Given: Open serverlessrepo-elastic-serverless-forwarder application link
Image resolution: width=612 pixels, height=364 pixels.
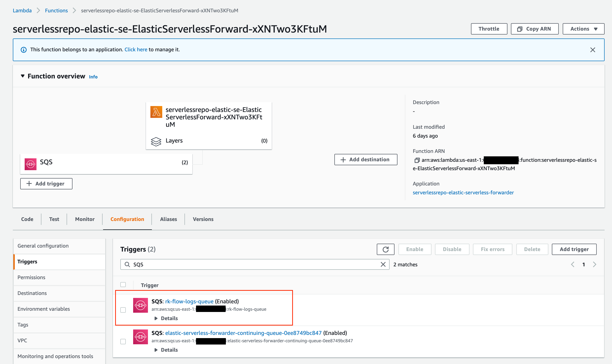Looking at the screenshot, I should pos(463,193).
